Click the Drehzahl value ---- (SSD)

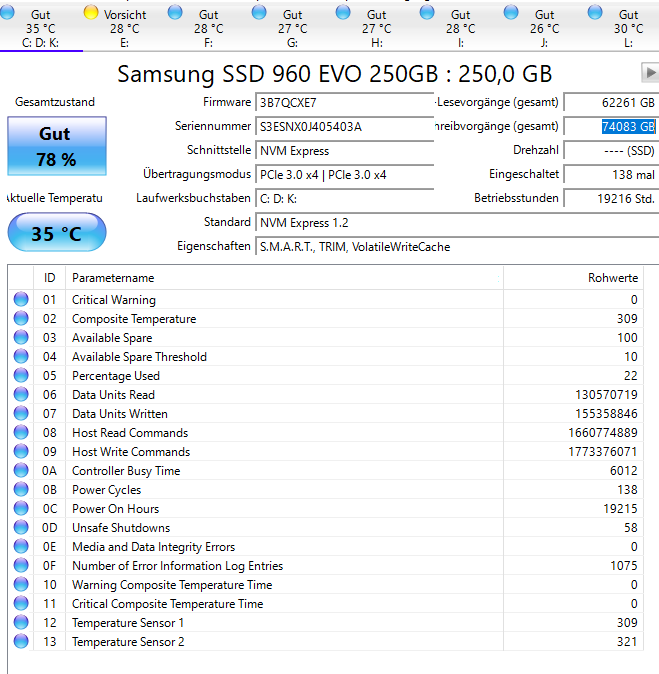611,151
